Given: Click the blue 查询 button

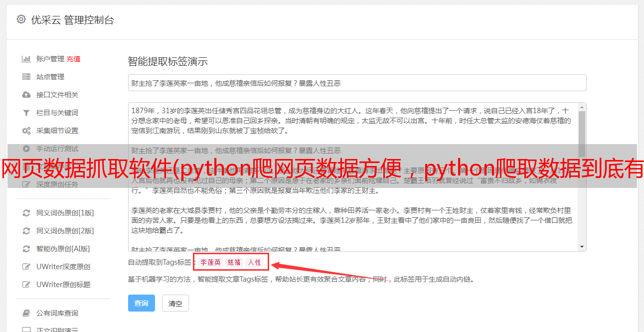Looking at the screenshot, I should [142, 303].
